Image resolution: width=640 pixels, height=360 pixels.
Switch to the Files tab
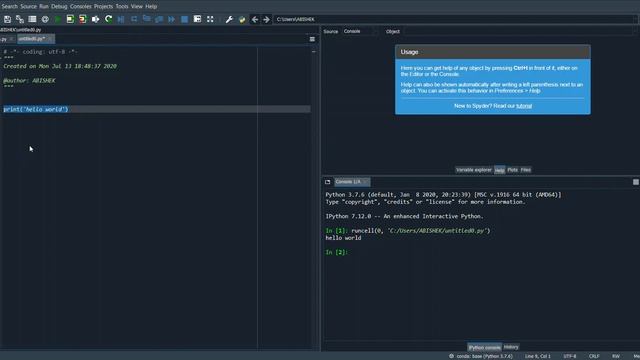click(526, 170)
